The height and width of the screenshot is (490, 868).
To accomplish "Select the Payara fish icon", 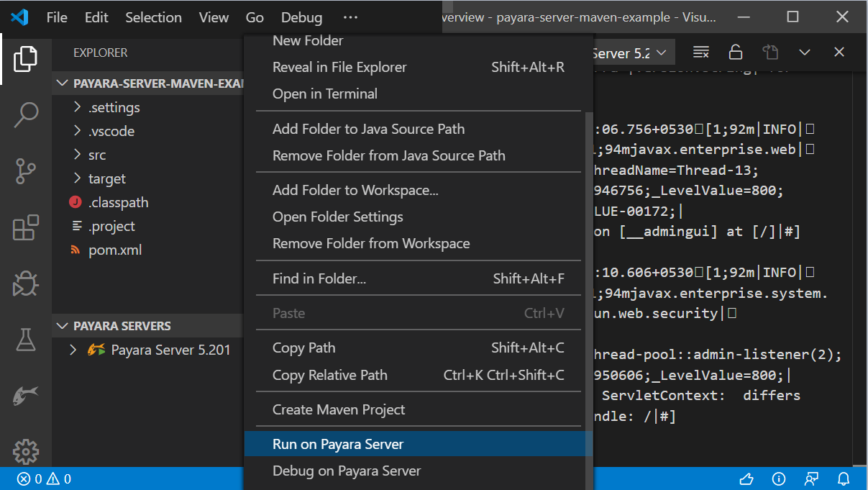I will tap(25, 395).
